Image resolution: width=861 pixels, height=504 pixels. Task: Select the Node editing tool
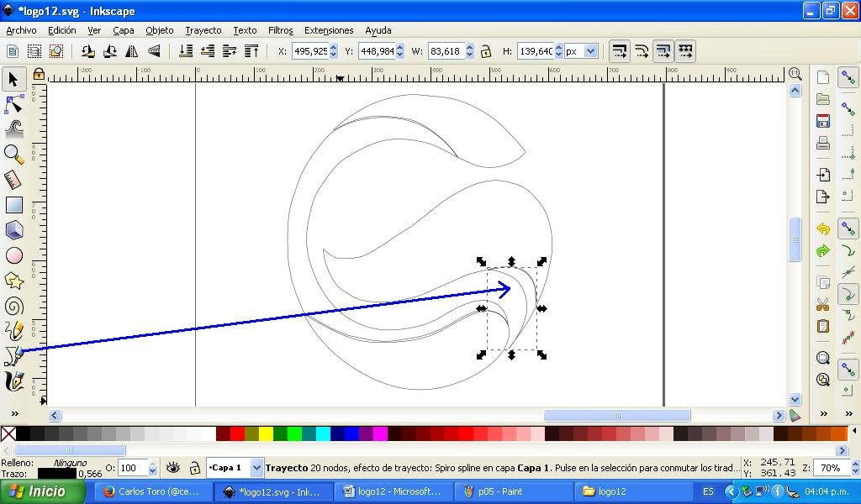pos(13,104)
